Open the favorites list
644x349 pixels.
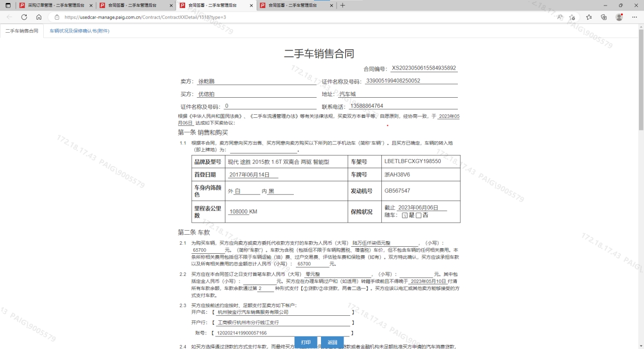point(589,17)
